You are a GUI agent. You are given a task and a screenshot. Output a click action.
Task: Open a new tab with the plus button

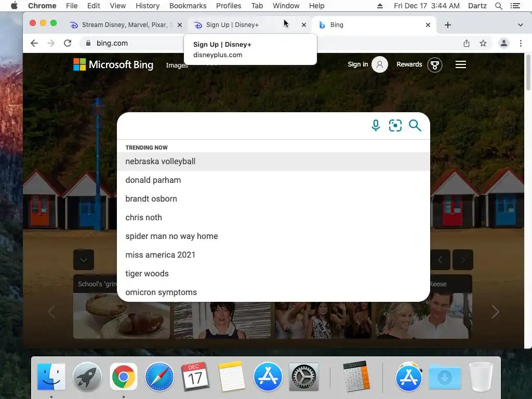[447, 25]
